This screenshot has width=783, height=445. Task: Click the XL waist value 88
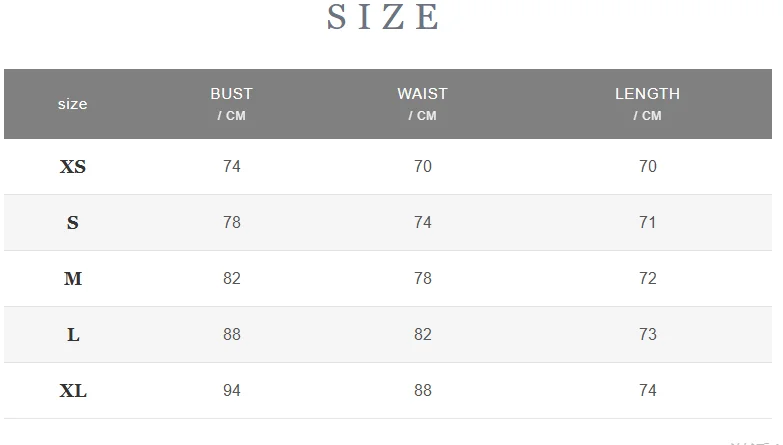422,390
